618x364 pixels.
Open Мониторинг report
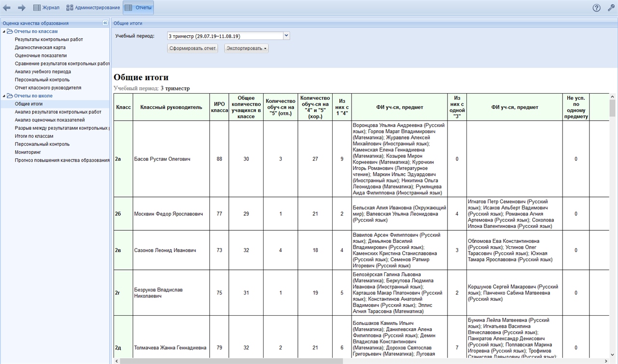[x=27, y=152]
